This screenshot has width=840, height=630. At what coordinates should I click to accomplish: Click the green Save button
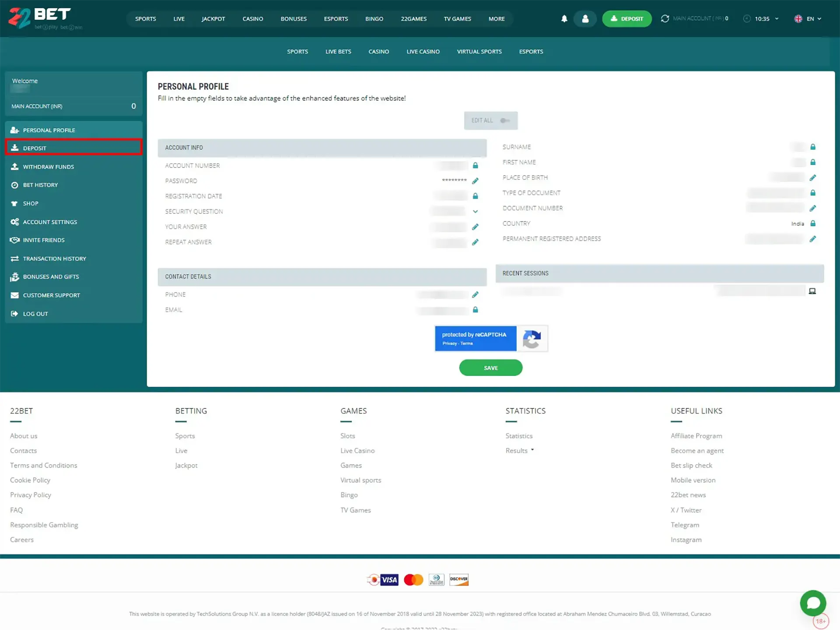(491, 367)
